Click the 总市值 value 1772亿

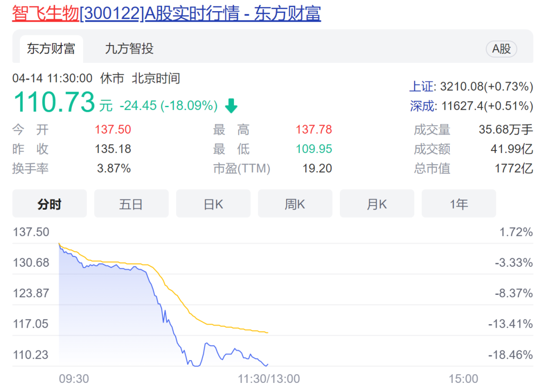[x=514, y=169]
